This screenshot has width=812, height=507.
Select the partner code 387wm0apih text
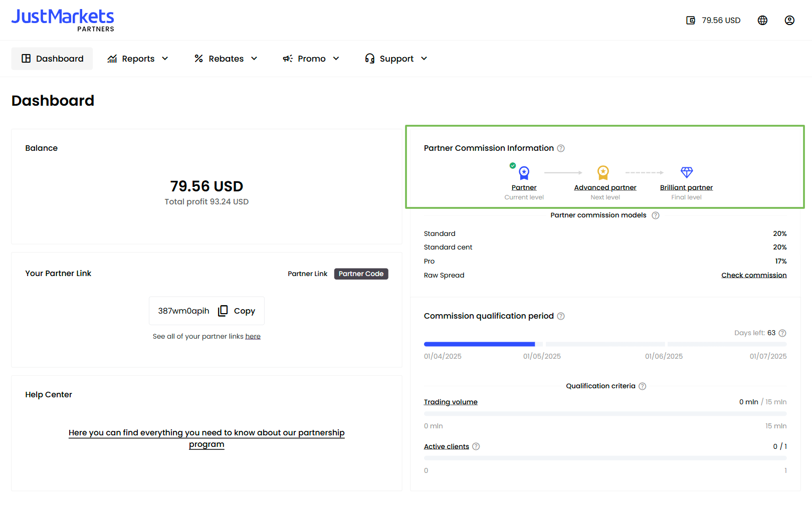(x=183, y=311)
